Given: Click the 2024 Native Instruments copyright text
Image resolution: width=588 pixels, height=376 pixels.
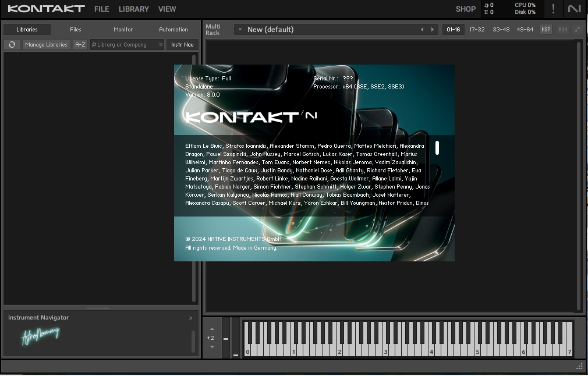Looking at the screenshot, I should tap(233, 239).
